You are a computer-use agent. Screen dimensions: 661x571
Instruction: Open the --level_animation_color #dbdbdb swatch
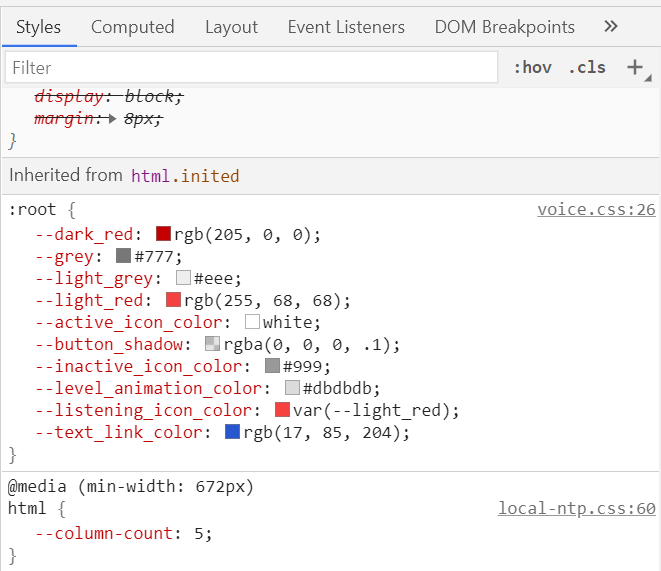pyautogui.click(x=292, y=387)
